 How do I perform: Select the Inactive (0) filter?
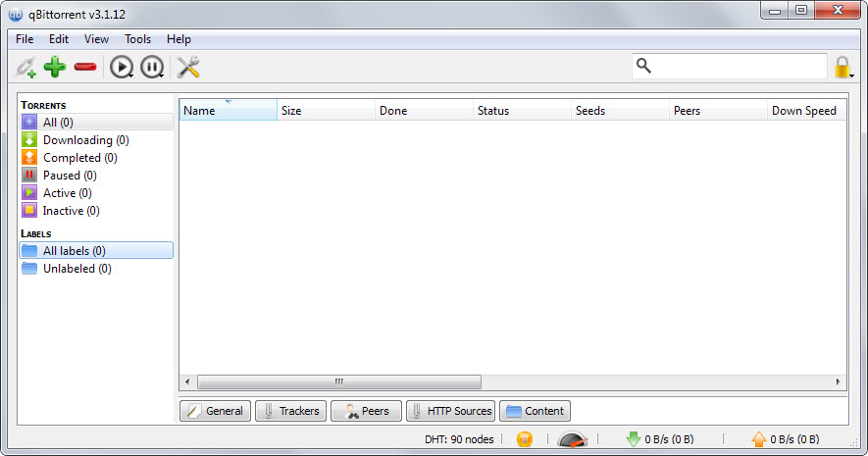pyautogui.click(x=96, y=211)
